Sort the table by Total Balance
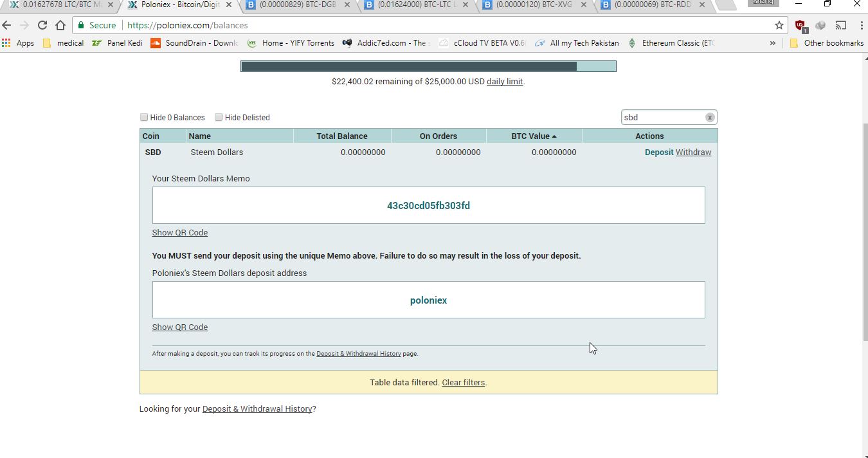 pyautogui.click(x=342, y=136)
